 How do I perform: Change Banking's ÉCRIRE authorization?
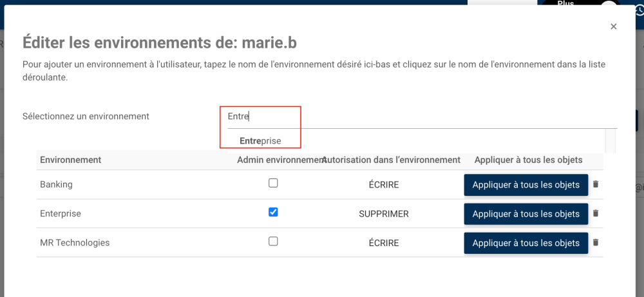click(x=384, y=185)
